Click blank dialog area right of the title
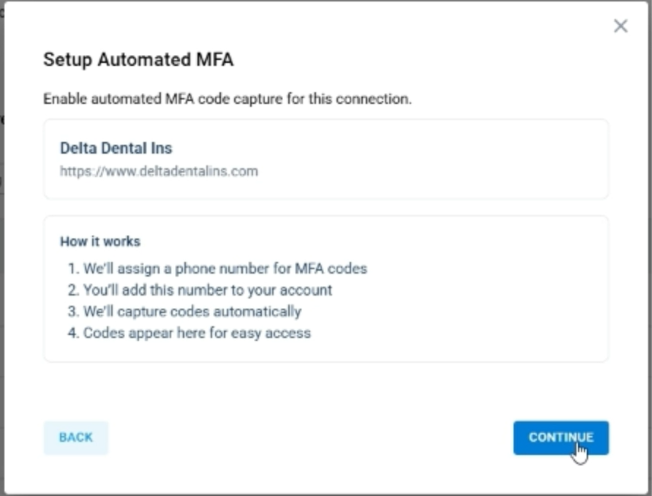The image size is (652, 496). (x=420, y=60)
